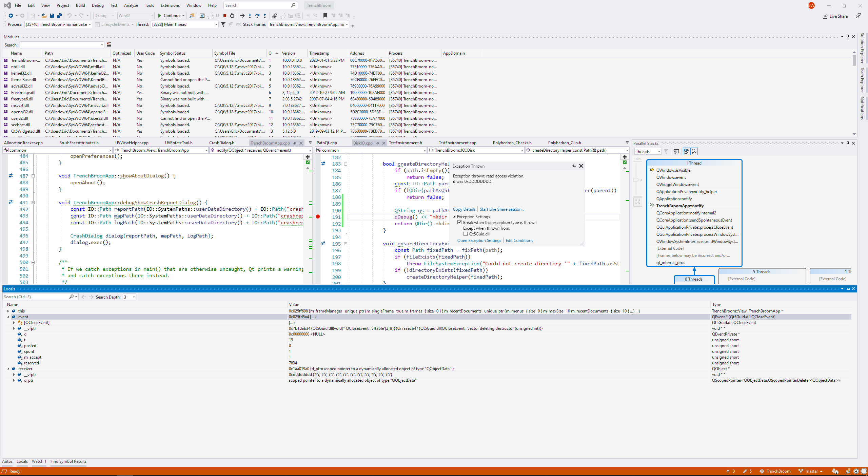
Task: Click Toggle Zoom Control magnifier icon
Action: (x=694, y=151)
